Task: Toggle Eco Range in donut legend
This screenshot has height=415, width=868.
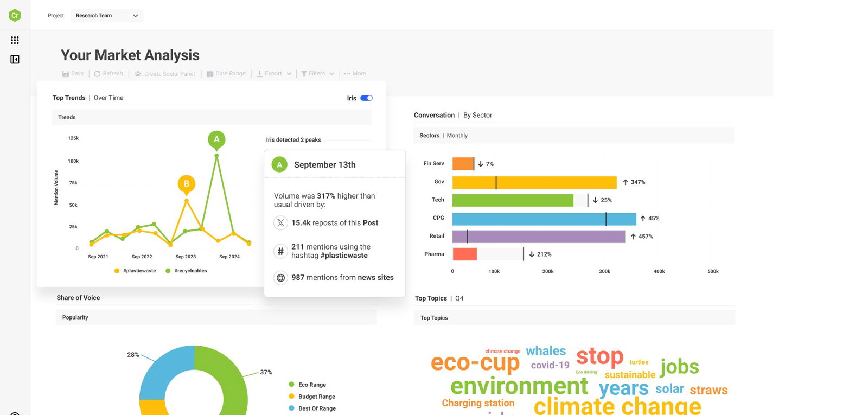Action: 308,385
